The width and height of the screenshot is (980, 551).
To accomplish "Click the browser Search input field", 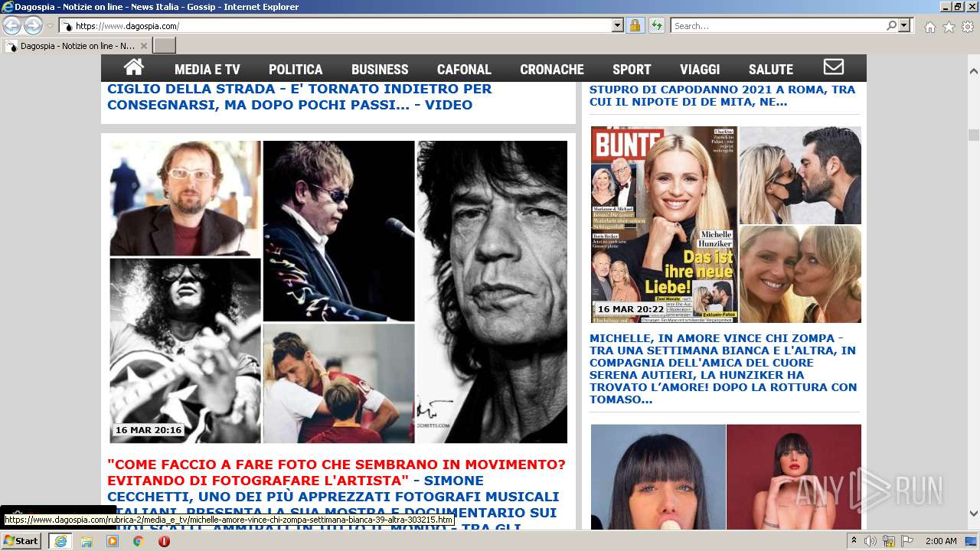I will click(x=778, y=26).
